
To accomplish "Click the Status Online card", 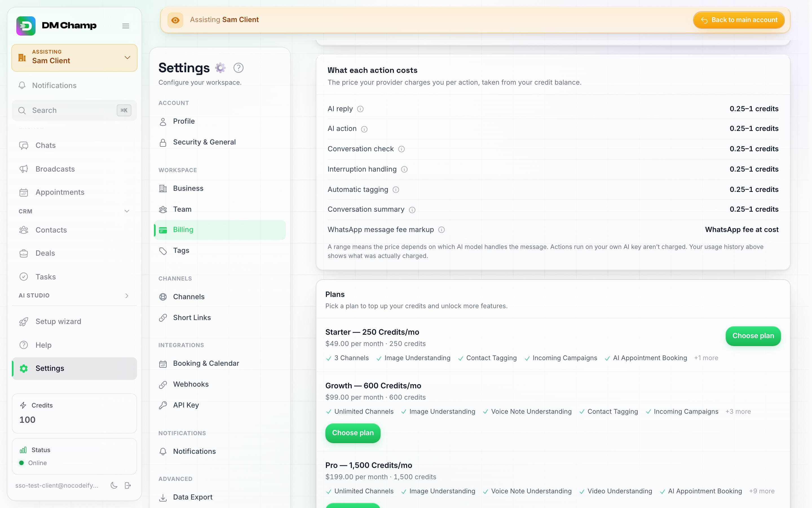I will 74,456.
